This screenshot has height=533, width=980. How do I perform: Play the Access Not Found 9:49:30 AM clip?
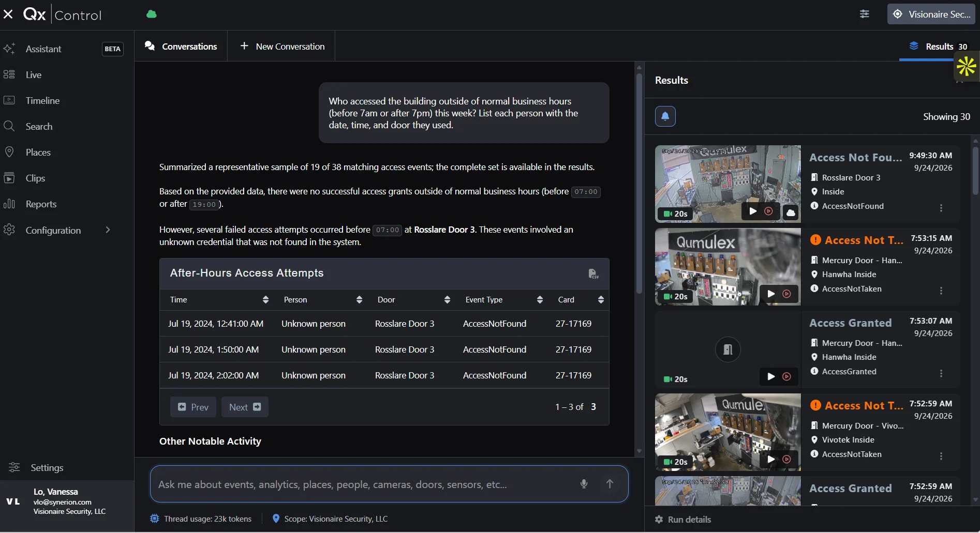coord(753,211)
